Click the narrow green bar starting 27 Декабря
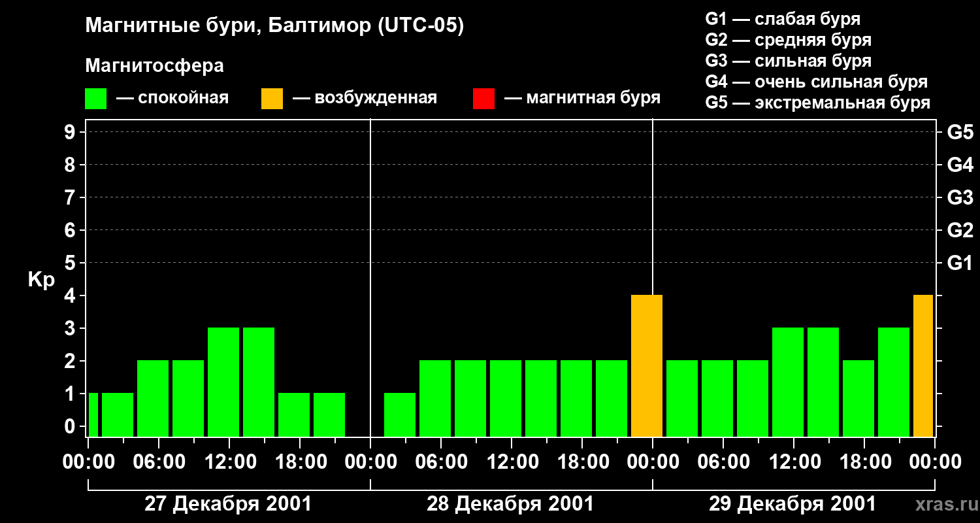The height and width of the screenshot is (523, 980). tap(93, 415)
